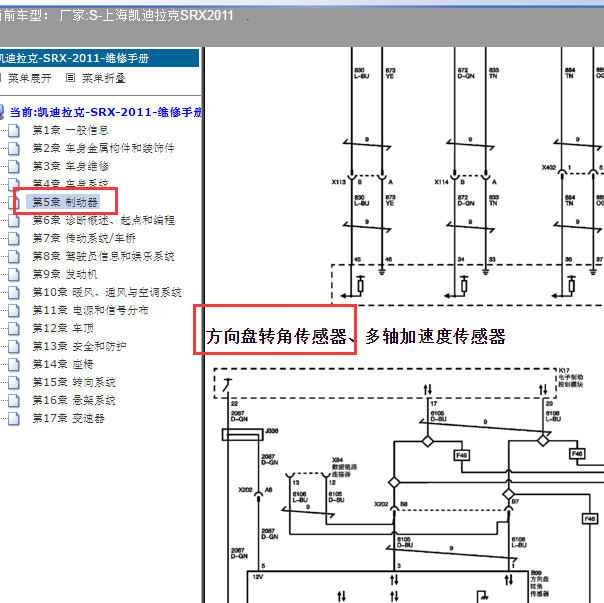Open chapter 第5章 制动器

[65, 202]
